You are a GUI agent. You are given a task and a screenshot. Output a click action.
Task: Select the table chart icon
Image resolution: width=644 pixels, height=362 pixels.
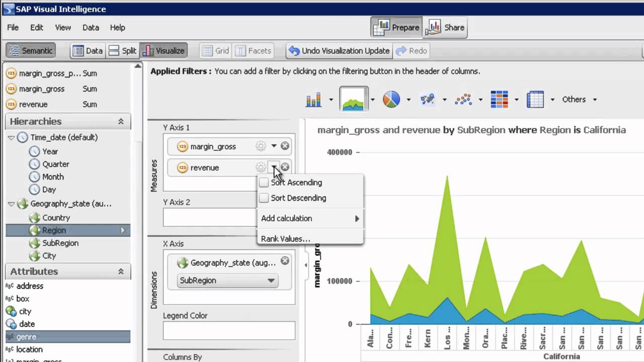pos(535,100)
